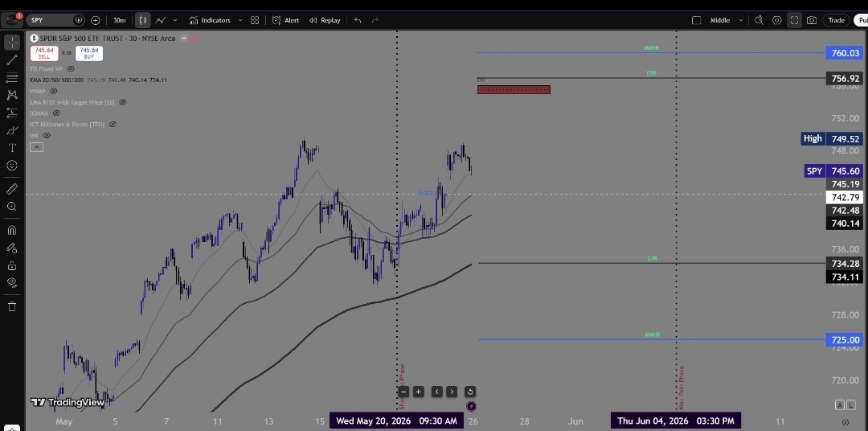The height and width of the screenshot is (431, 868).
Task: Click the quick search magnifier icon
Action: (x=759, y=20)
